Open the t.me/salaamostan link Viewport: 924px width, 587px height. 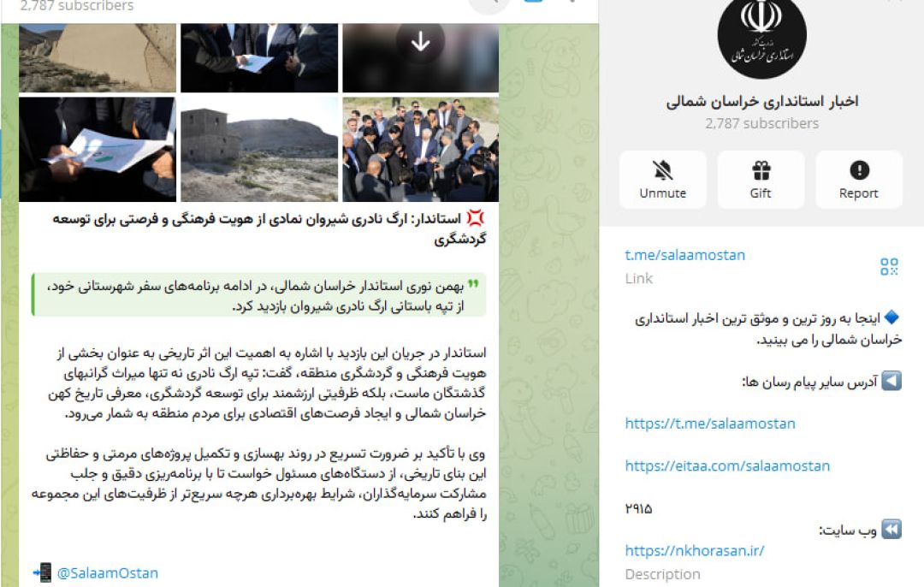(x=684, y=255)
